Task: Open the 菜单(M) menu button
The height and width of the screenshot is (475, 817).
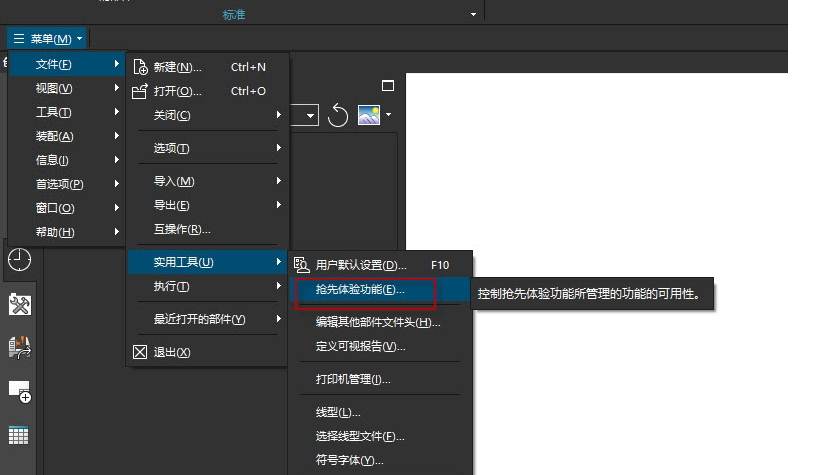Action: [47, 39]
